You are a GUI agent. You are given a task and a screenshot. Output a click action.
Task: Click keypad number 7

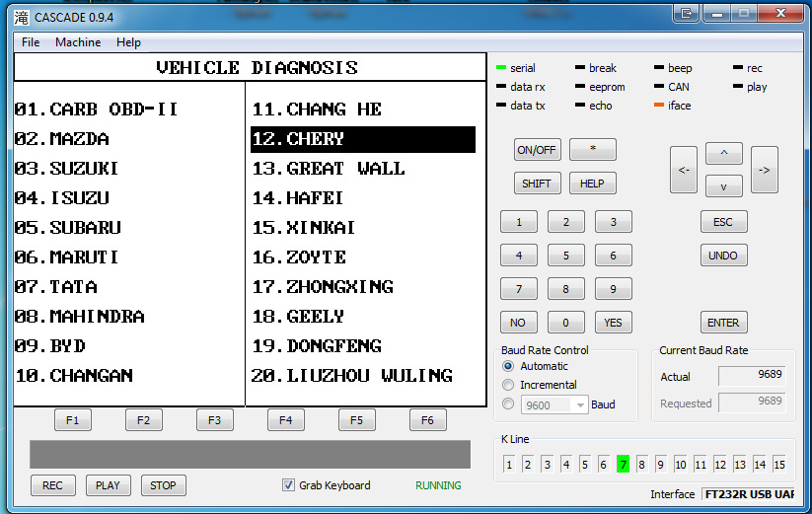point(519,289)
